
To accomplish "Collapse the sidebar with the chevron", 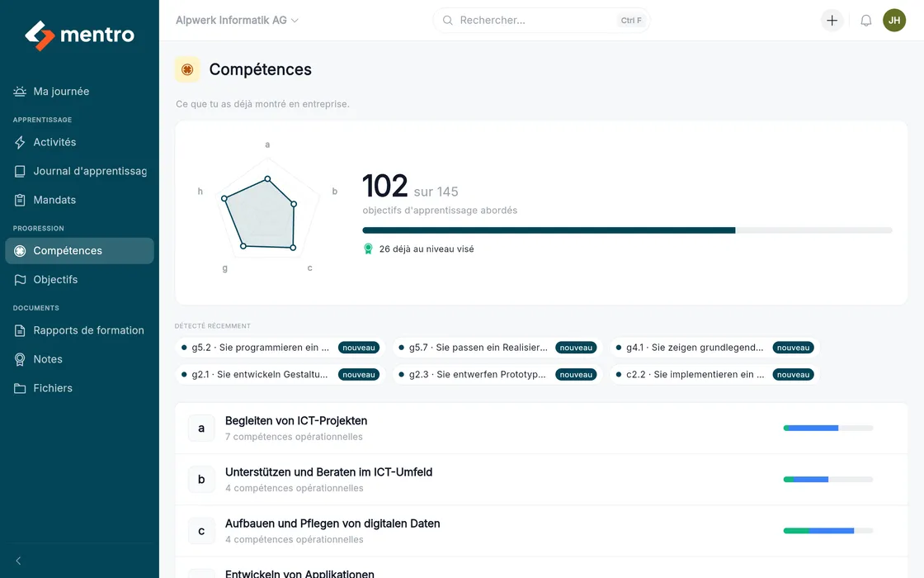I will [18, 561].
